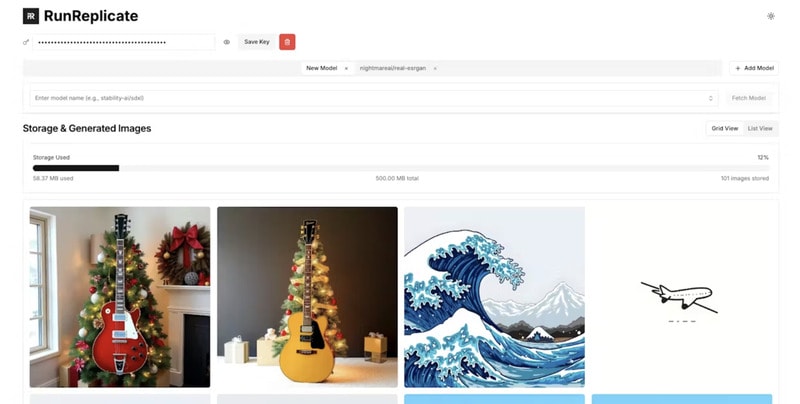This screenshot has height=404, width=800.
Task: Close the New Model tab
Action: pyautogui.click(x=346, y=68)
